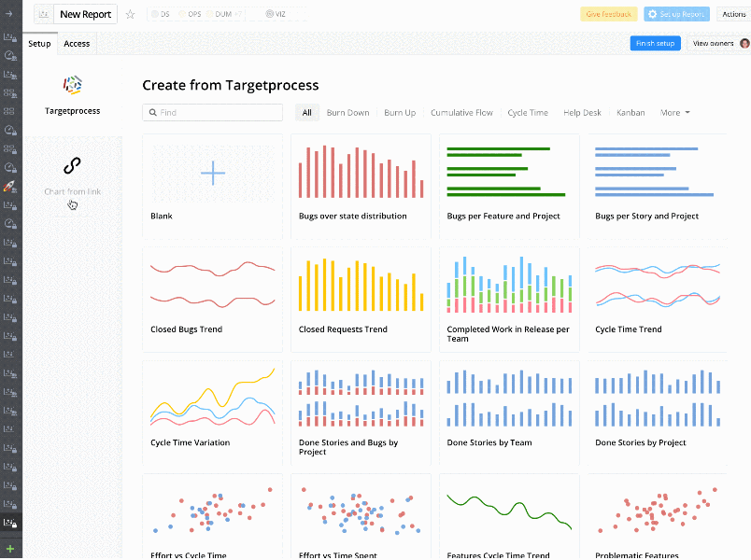Choose the Cycle Time Trend template

(658, 300)
